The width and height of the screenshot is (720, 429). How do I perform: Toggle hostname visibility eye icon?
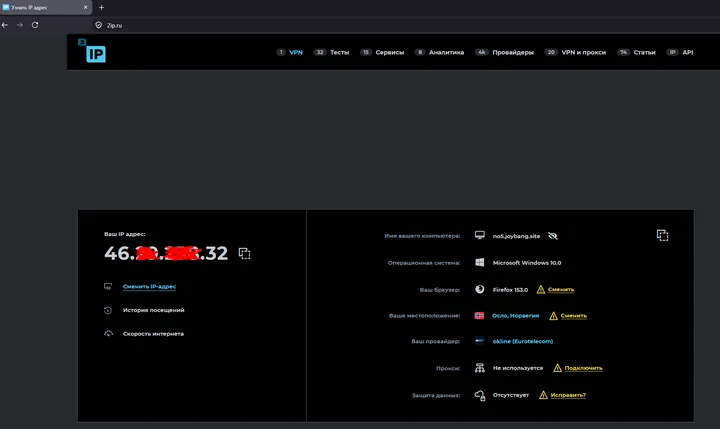[x=553, y=236]
